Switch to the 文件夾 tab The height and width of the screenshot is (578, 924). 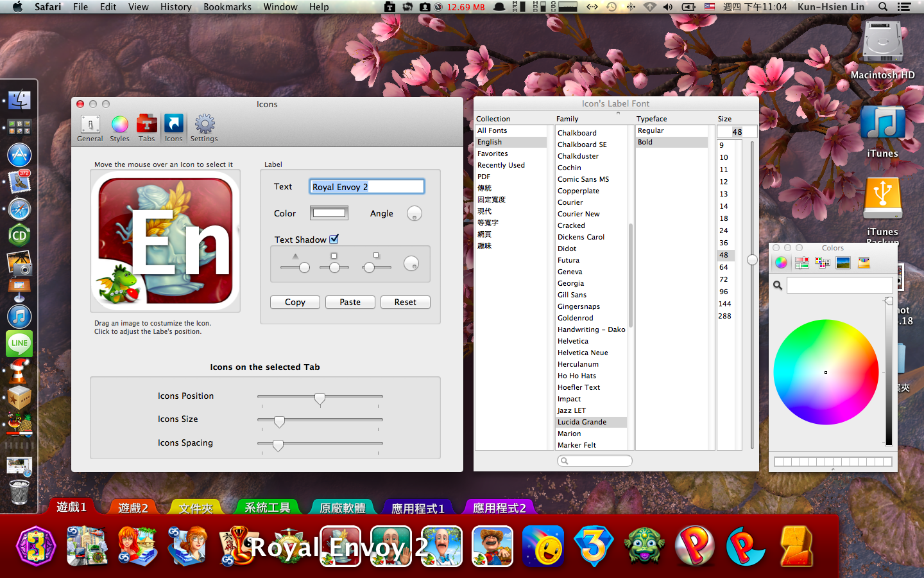[196, 508]
